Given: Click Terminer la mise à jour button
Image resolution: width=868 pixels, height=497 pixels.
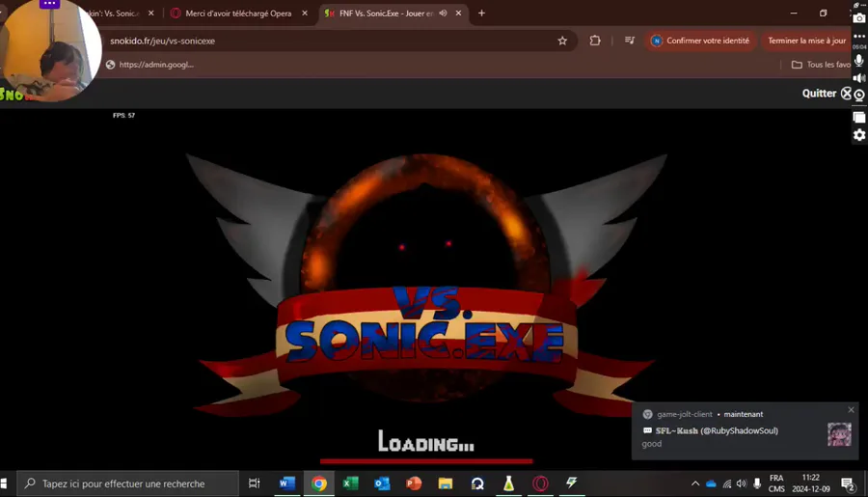Looking at the screenshot, I should pyautogui.click(x=806, y=41).
